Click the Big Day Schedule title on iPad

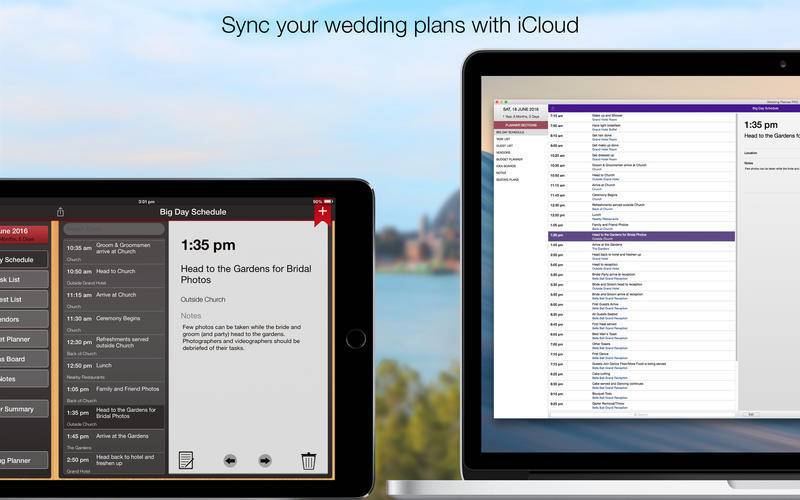[193, 212]
